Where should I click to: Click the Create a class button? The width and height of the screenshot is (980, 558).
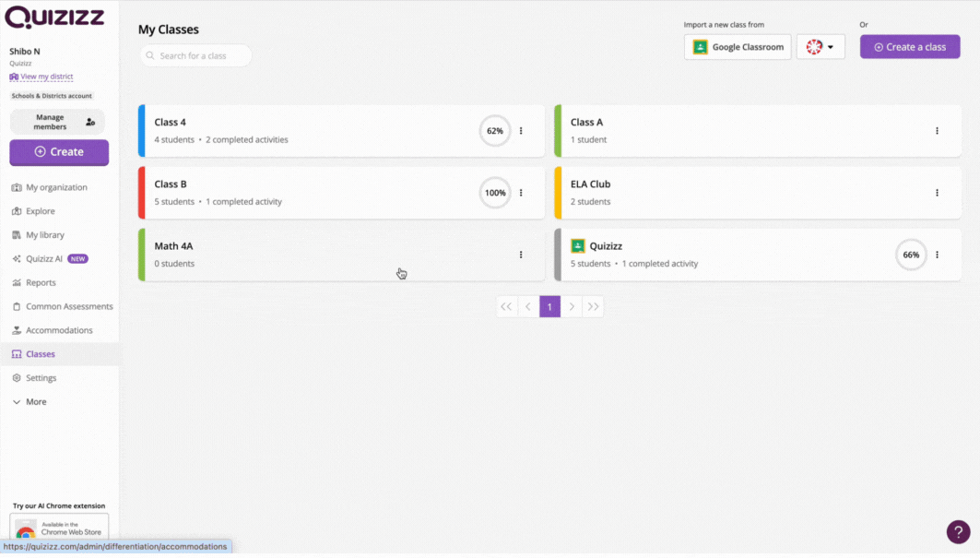click(x=910, y=47)
